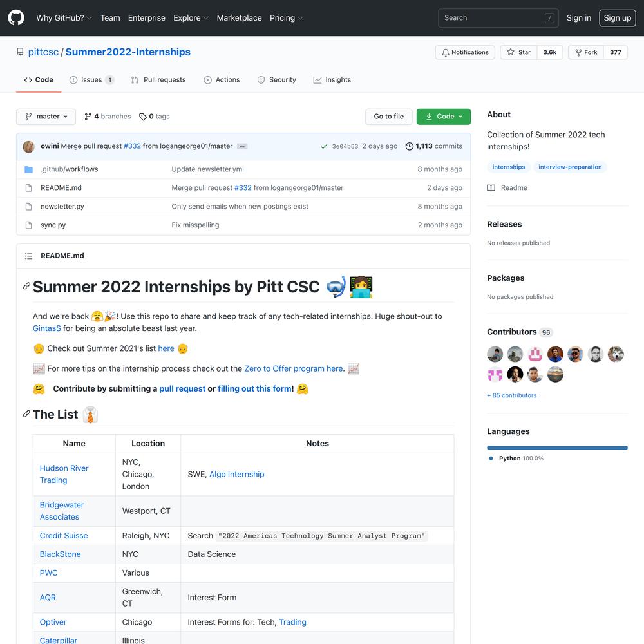Open the Credit Suisse link

pos(64,536)
